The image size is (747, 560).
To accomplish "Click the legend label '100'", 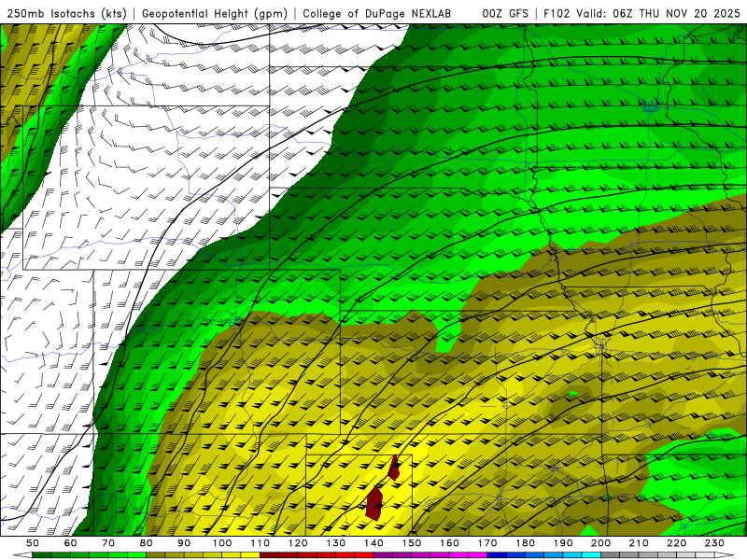I will 222,543.
